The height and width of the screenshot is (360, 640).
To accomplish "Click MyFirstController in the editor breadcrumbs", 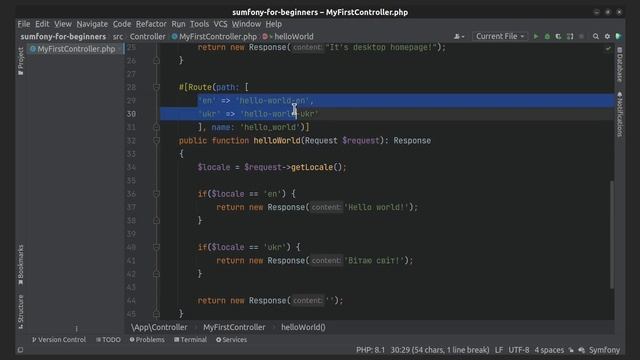I will [x=234, y=327].
